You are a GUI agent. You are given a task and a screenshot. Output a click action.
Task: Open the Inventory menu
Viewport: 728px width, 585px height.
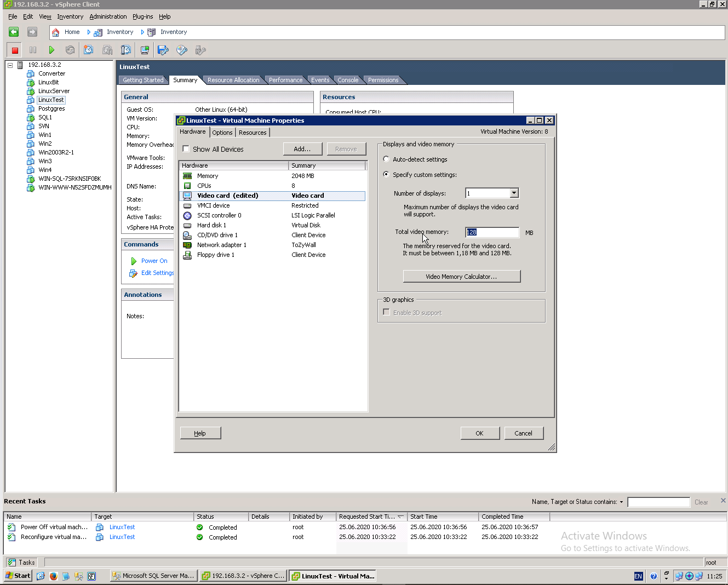[70, 16]
